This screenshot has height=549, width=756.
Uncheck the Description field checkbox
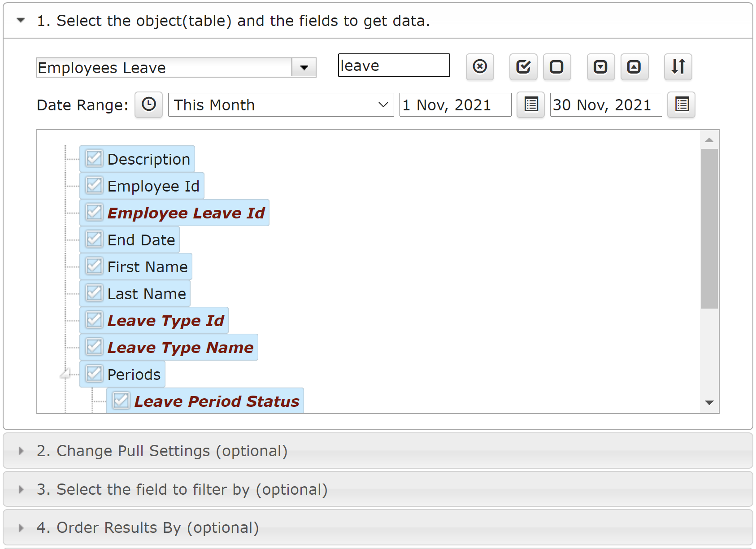coord(94,158)
